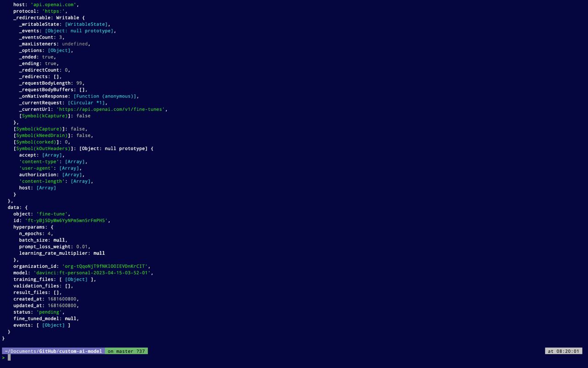Click the 'updated_at: 1681600800' line
Screen dimensions: 588x368
point(46,305)
